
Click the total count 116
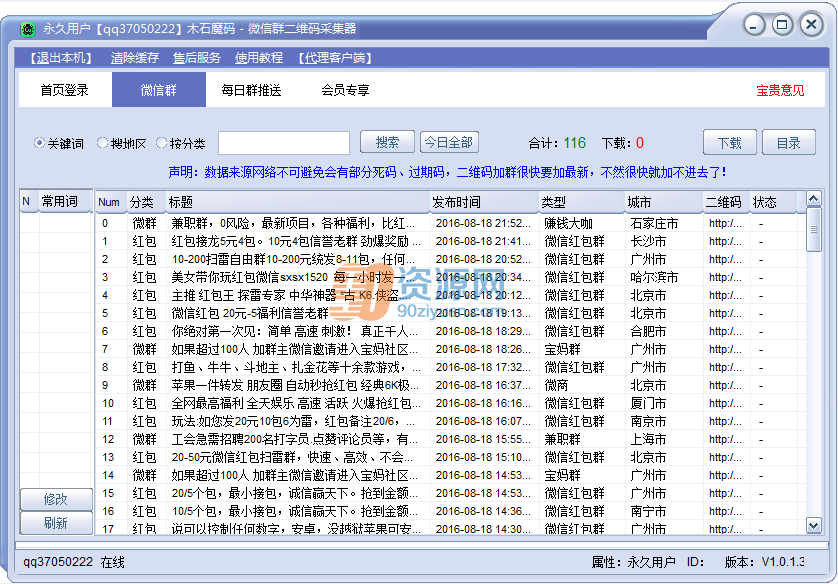(x=575, y=143)
